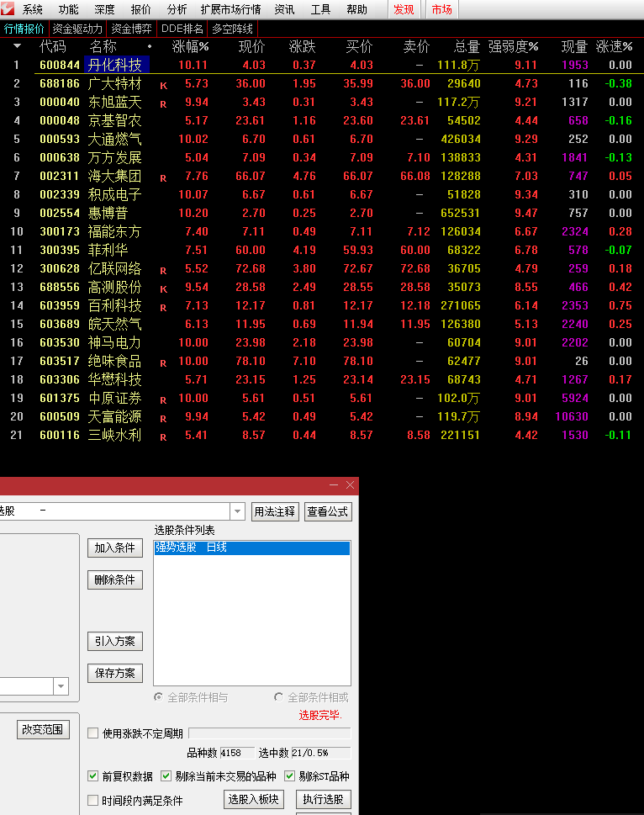This screenshot has width=644, height=815.
Task: Select the 资金驱动力 tab
Action: pos(77,29)
